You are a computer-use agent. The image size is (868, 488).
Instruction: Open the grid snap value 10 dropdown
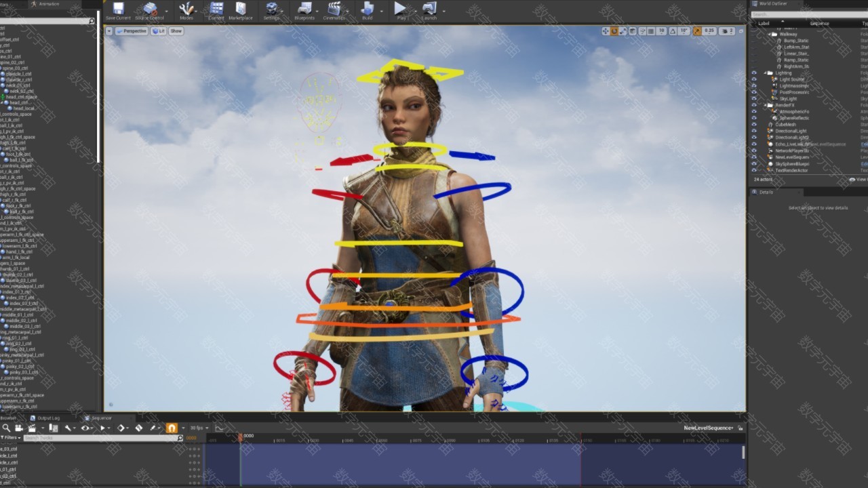click(661, 31)
